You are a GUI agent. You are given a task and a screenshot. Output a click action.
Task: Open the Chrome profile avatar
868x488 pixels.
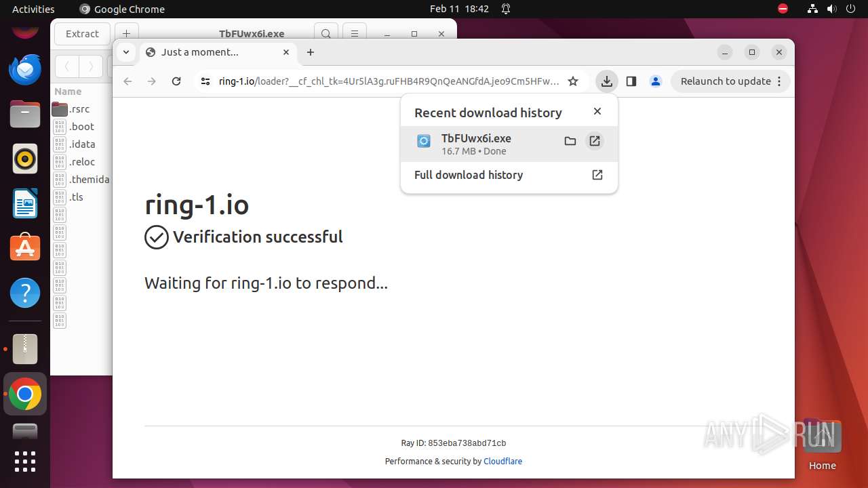coord(656,81)
